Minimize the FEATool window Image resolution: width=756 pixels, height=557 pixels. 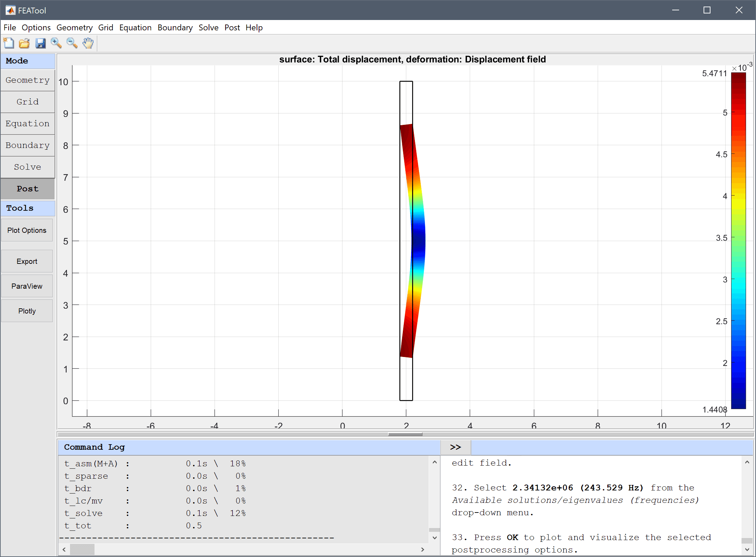coord(676,10)
